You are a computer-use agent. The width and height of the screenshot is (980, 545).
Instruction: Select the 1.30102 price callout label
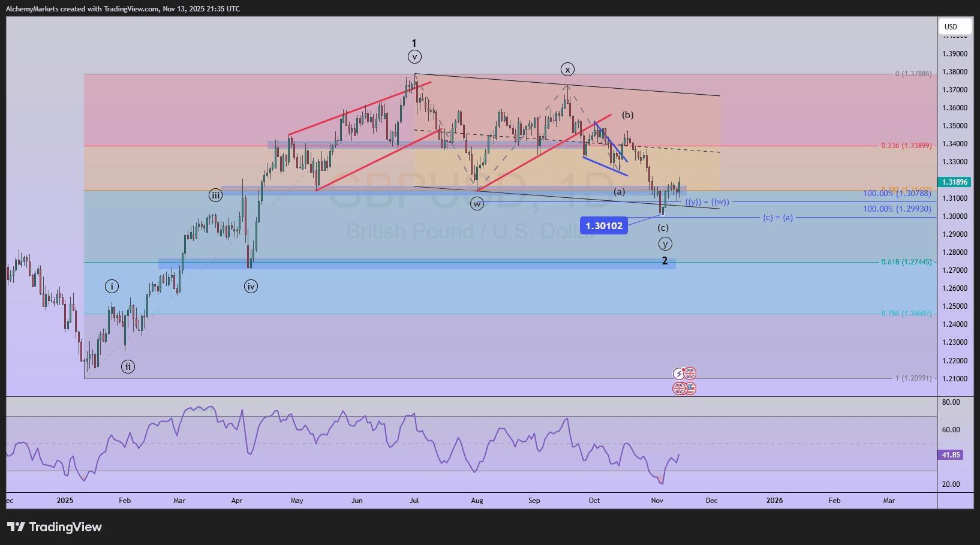(x=605, y=226)
